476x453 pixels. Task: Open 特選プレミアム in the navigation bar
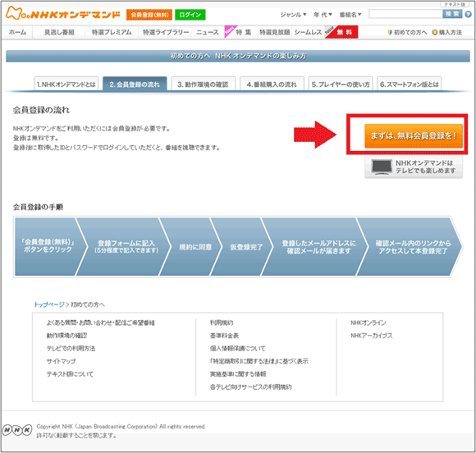(112, 32)
